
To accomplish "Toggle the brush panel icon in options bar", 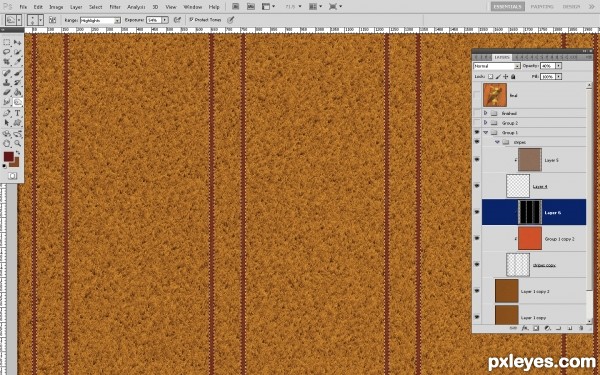I will [x=52, y=20].
